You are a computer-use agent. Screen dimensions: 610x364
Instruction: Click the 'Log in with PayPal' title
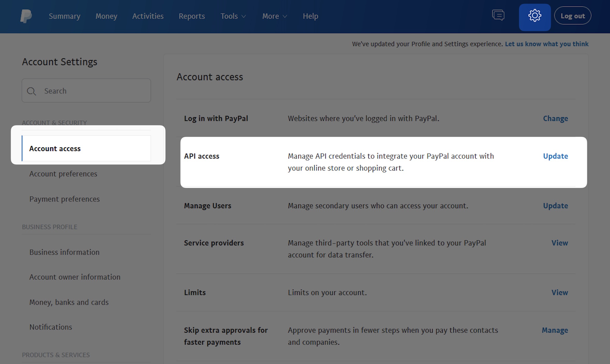coord(216,118)
